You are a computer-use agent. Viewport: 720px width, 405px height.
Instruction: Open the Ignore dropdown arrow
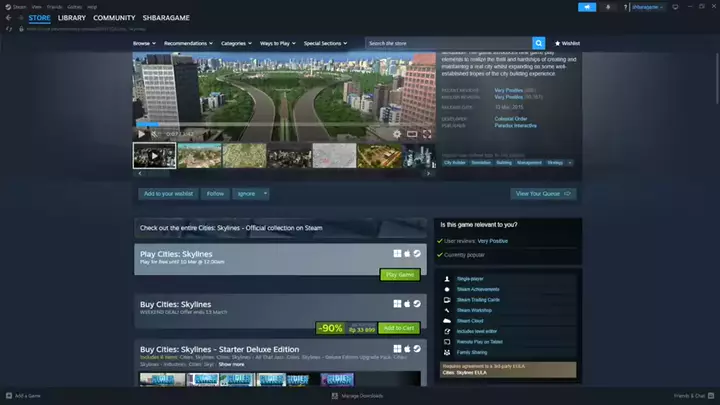click(265, 193)
